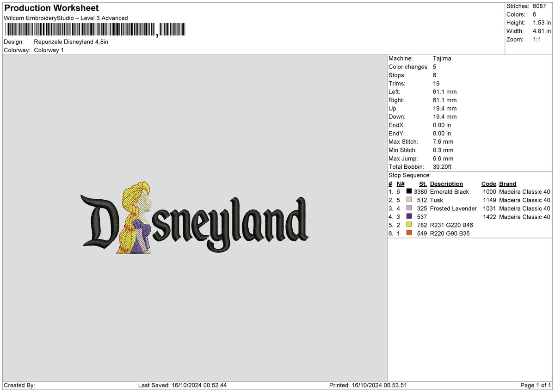Screen dimensions: 555x392
Task: Click the Max Jump value 6.6 mm
Action: 443,158
